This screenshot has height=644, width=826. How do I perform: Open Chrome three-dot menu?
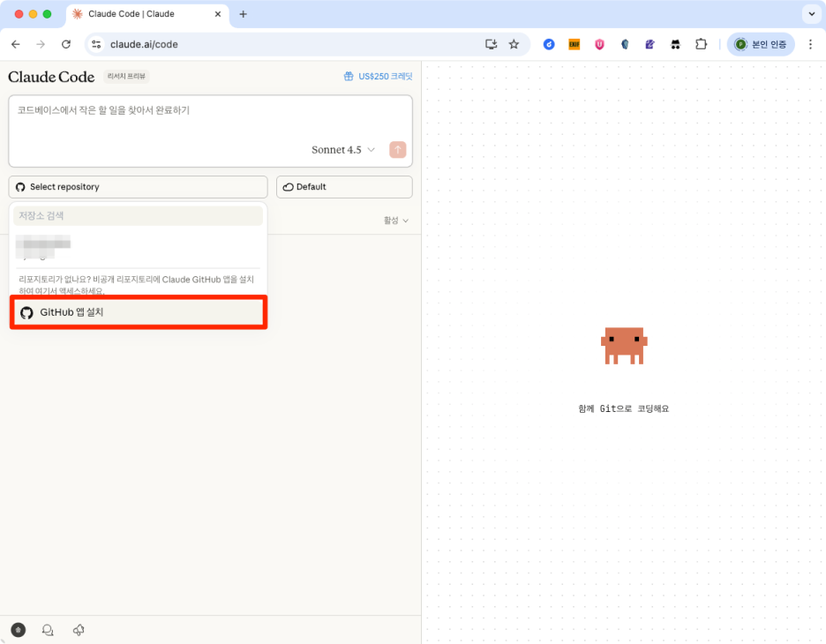click(810, 44)
